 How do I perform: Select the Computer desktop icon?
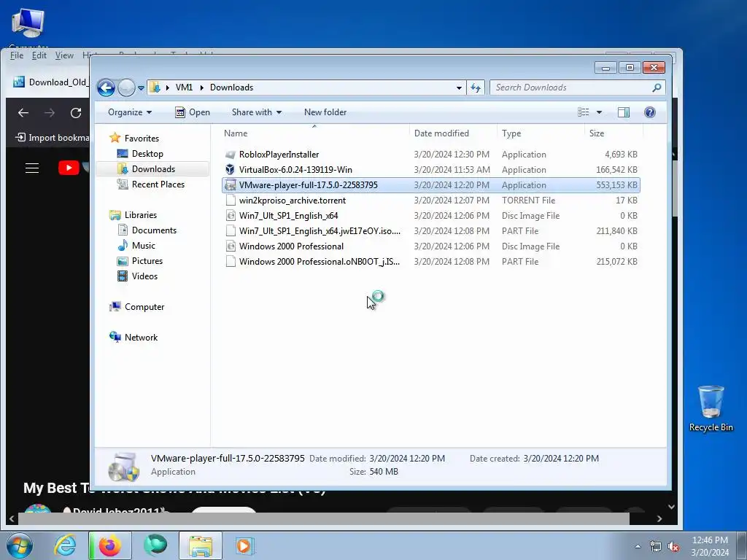click(28, 28)
